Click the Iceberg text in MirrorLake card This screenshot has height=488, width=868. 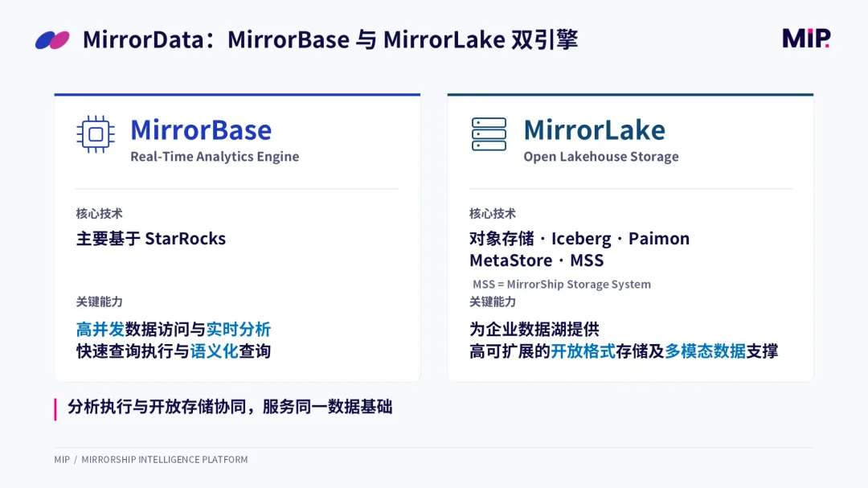point(581,239)
